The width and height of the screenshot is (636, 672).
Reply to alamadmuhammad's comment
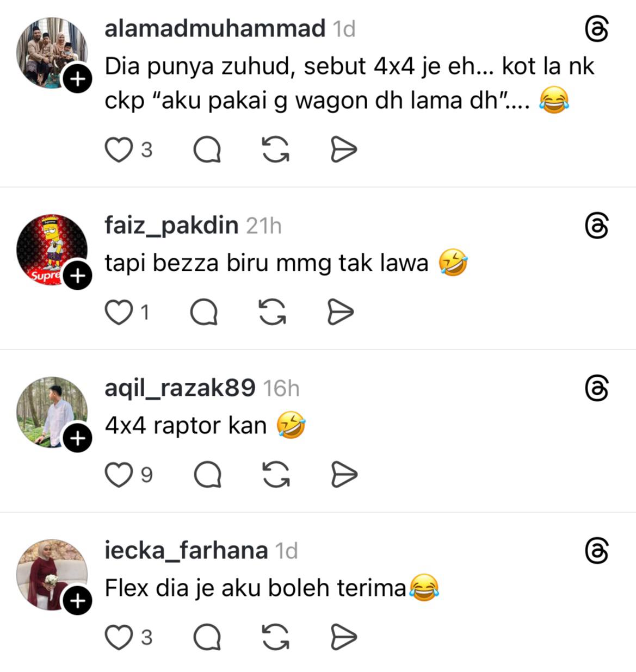click(x=207, y=150)
